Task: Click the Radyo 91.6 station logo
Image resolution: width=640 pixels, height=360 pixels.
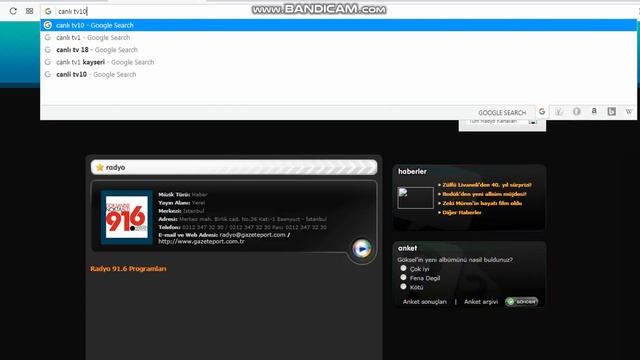Action: pyautogui.click(x=127, y=217)
